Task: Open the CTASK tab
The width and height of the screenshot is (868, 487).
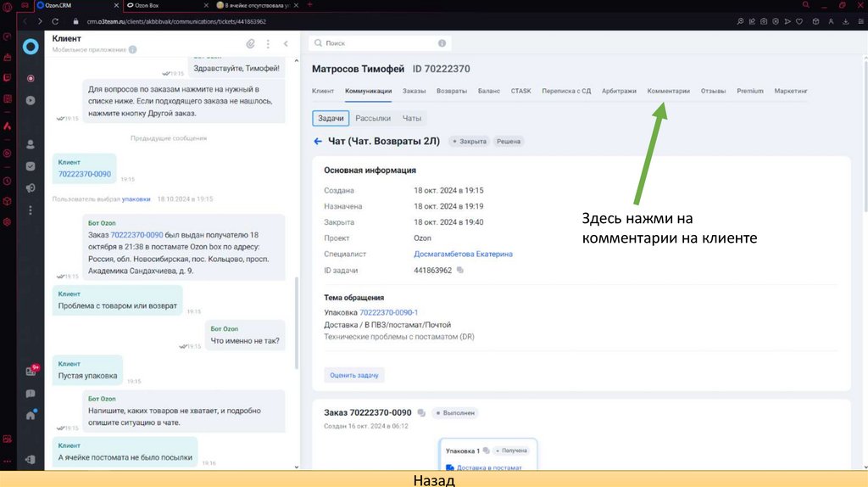Action: click(x=521, y=91)
